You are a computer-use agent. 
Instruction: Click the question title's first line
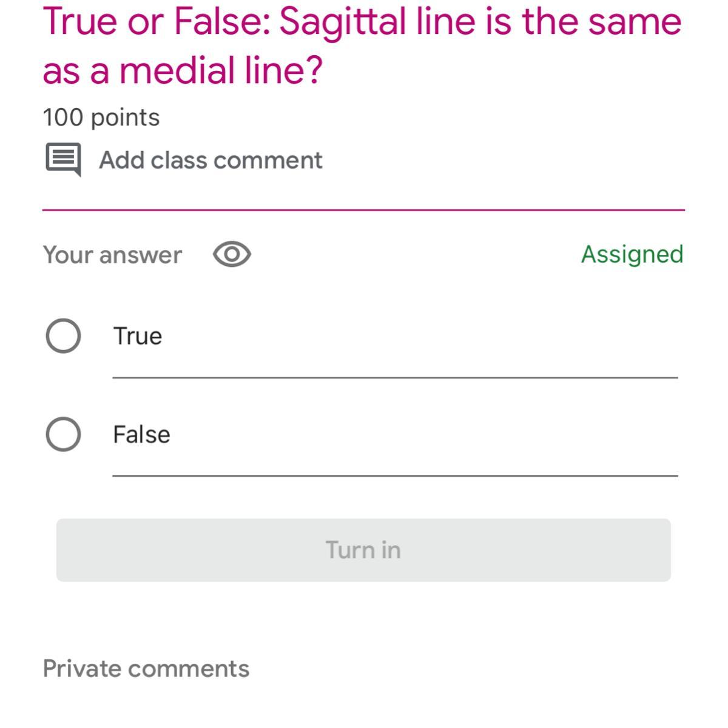[x=362, y=22]
